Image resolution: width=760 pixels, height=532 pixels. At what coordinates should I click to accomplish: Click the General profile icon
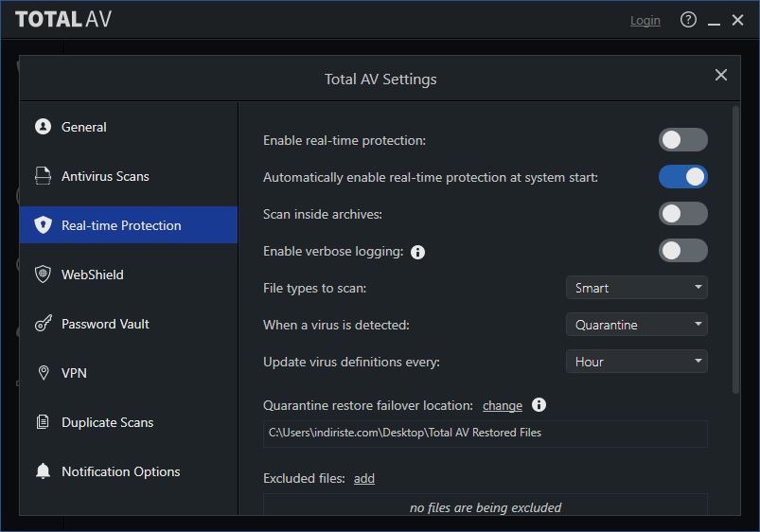click(44, 127)
